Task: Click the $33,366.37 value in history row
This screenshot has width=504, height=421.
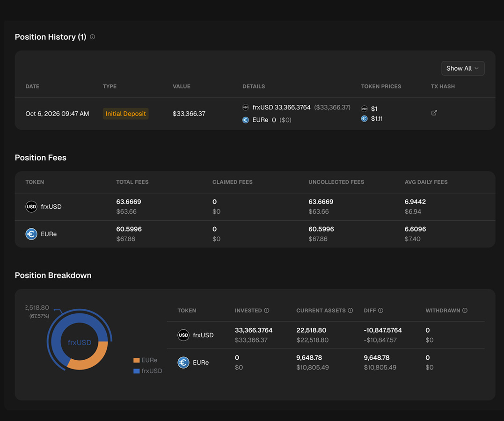Action: click(x=189, y=114)
